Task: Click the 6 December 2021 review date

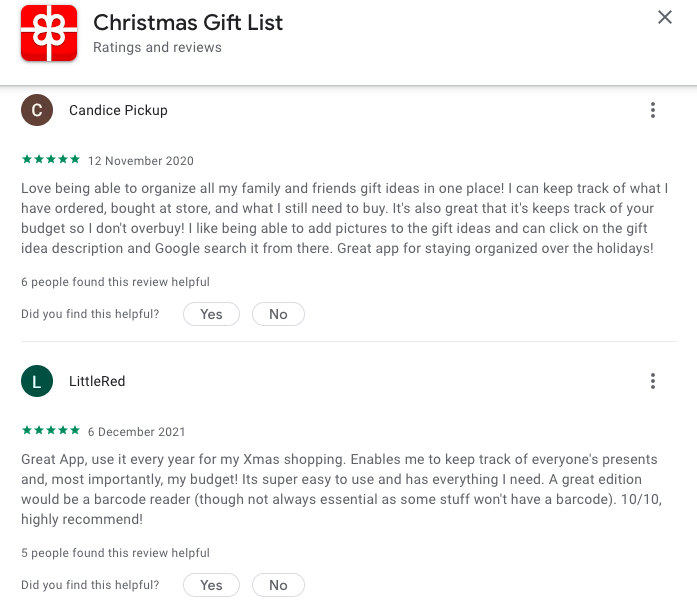Action: [136, 432]
